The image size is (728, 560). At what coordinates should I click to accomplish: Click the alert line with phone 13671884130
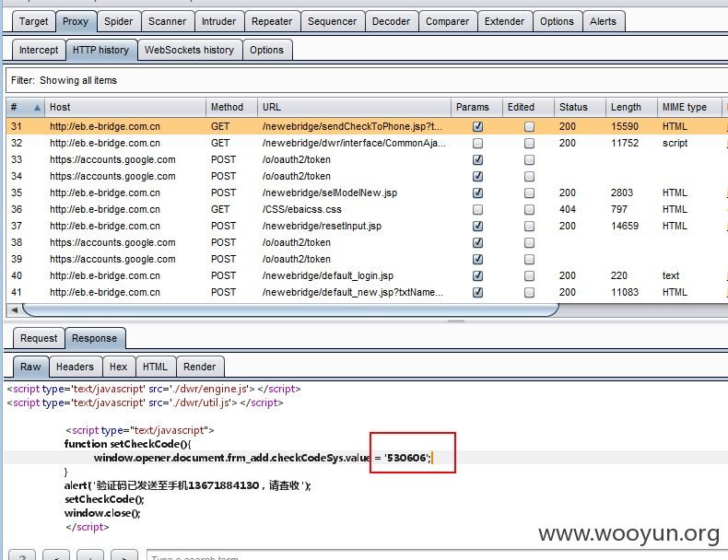coord(188,485)
